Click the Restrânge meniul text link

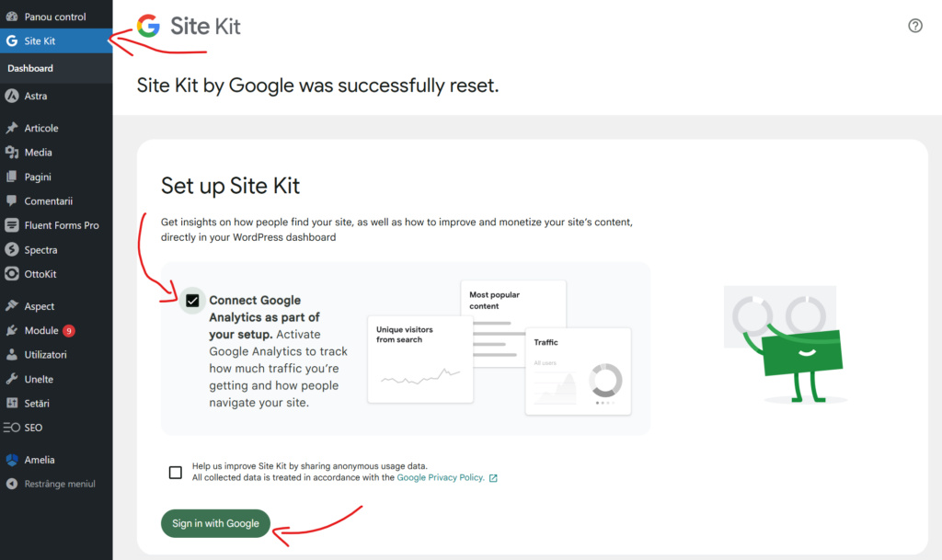point(60,484)
